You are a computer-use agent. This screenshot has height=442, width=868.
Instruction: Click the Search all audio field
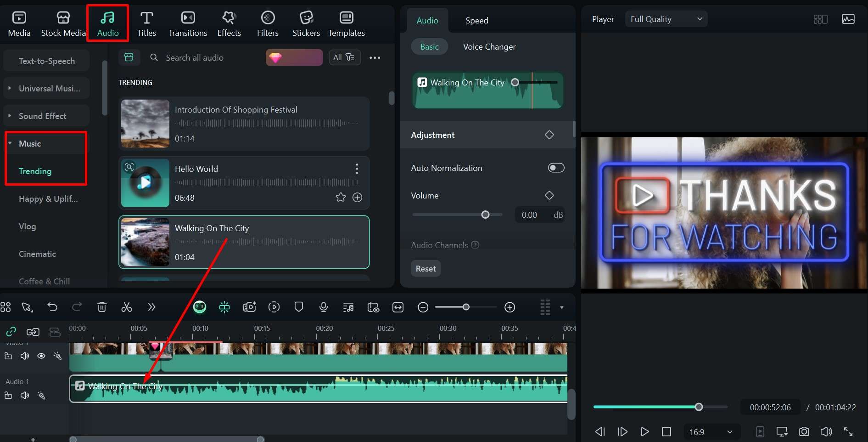pyautogui.click(x=204, y=58)
